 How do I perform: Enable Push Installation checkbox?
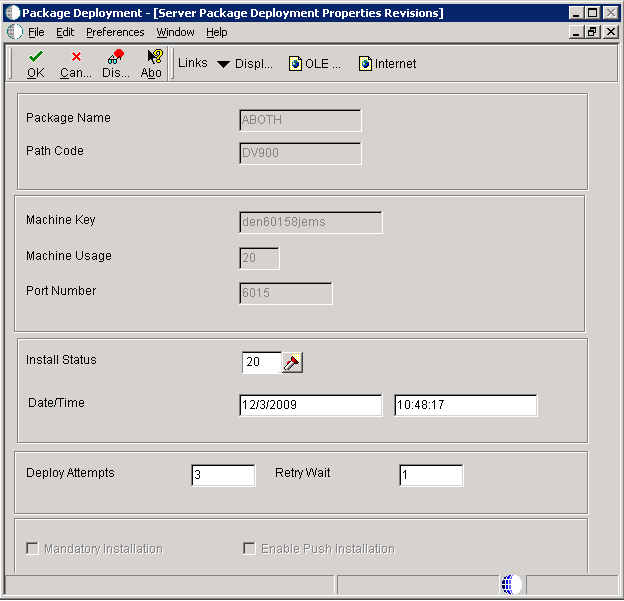tap(250, 549)
